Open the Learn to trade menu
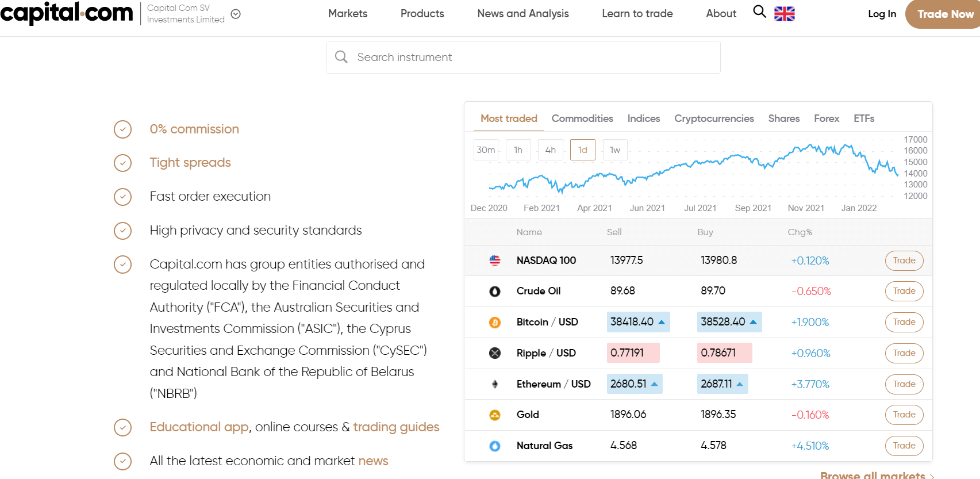 pos(637,13)
